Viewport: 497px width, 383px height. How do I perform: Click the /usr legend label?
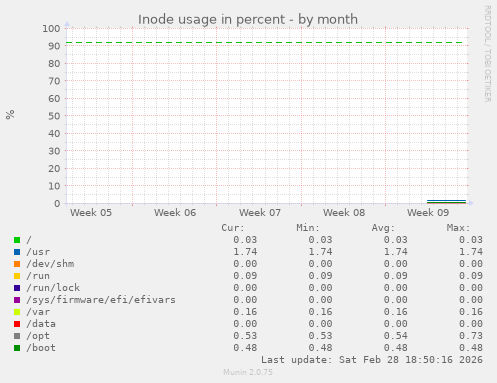pyautogui.click(x=38, y=252)
